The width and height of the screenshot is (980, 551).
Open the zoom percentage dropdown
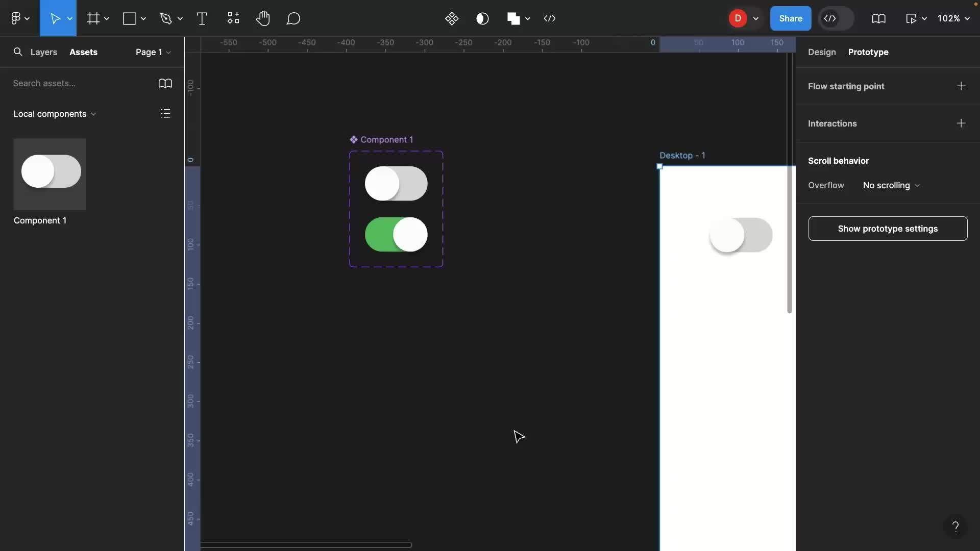(x=953, y=18)
